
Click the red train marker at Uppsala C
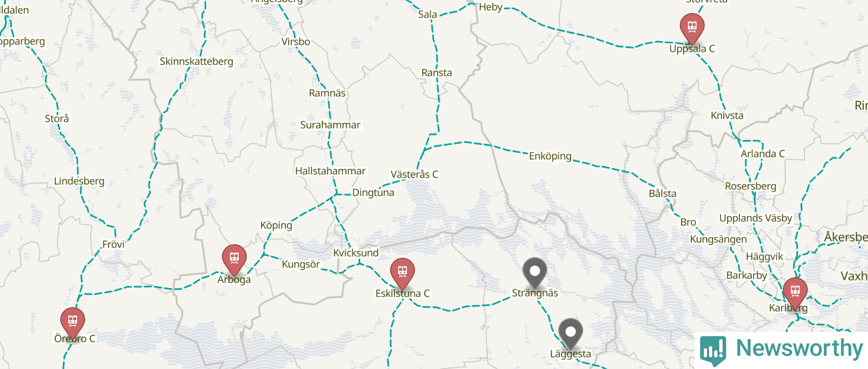tap(692, 27)
